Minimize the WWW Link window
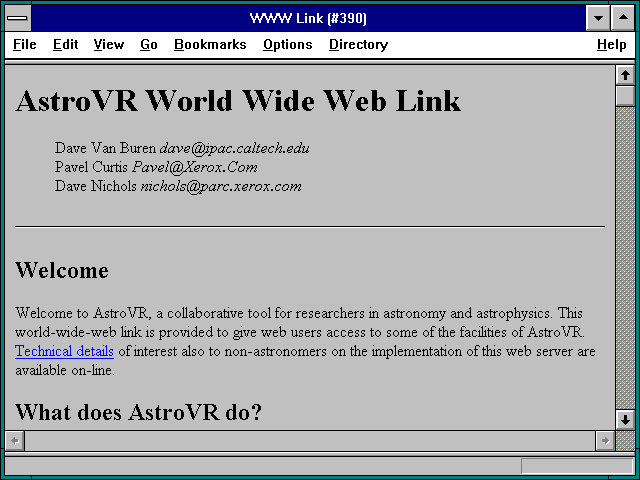This screenshot has width=640, height=480. [598, 18]
